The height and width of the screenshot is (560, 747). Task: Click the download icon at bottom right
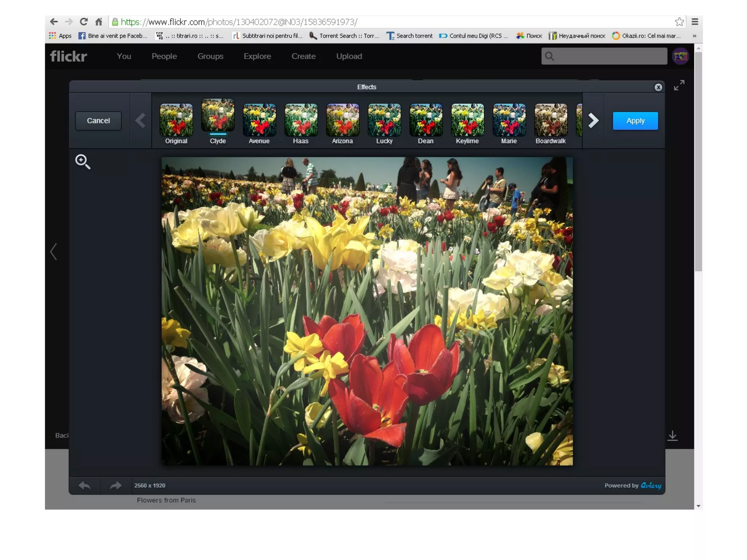click(x=672, y=436)
